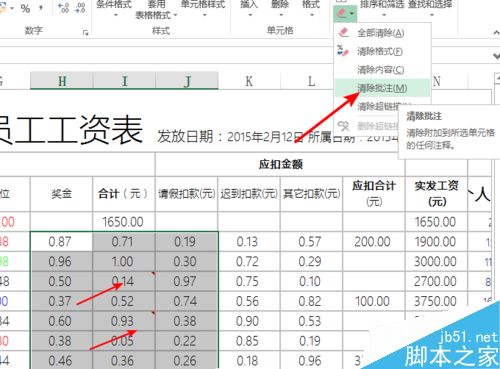Click the cell containing 3750.00
This screenshot has height=369, width=500.
pyautogui.click(x=436, y=301)
